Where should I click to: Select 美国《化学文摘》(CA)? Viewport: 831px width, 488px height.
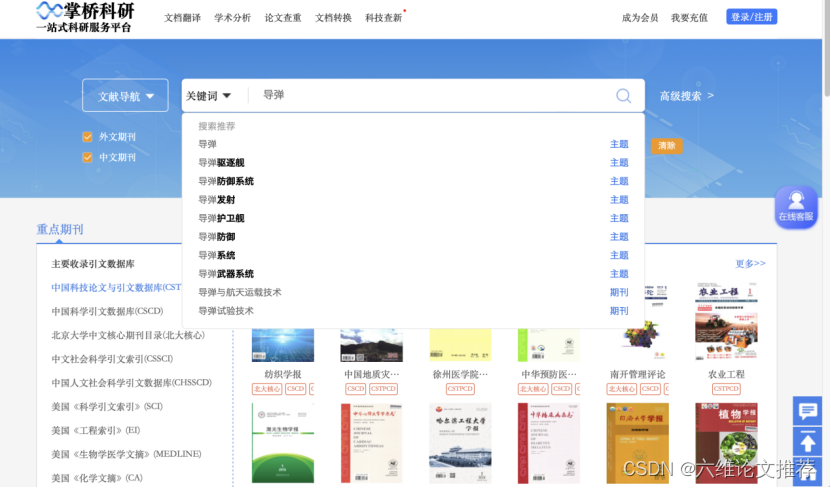(96, 478)
